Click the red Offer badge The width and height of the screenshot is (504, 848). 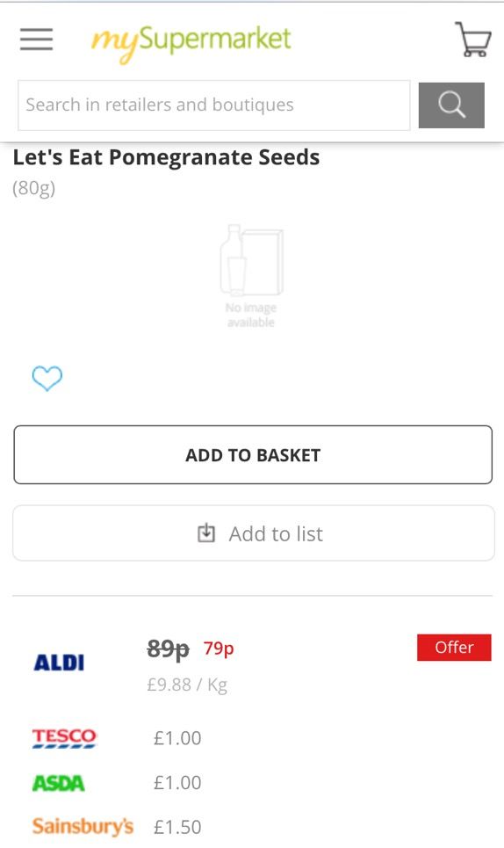pos(454,648)
